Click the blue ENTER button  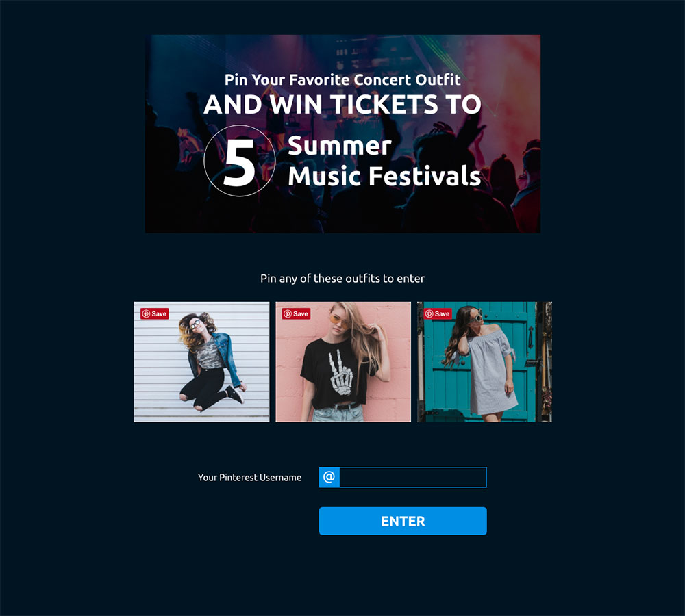tap(403, 521)
